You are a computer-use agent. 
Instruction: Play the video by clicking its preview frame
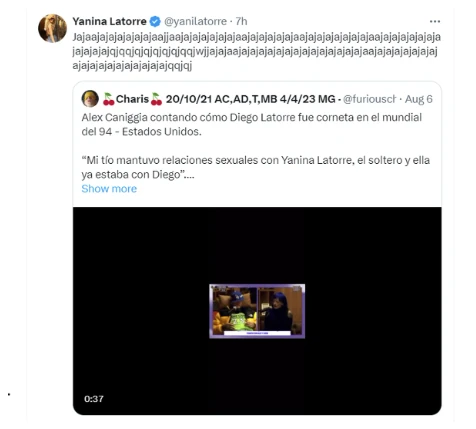click(257, 311)
